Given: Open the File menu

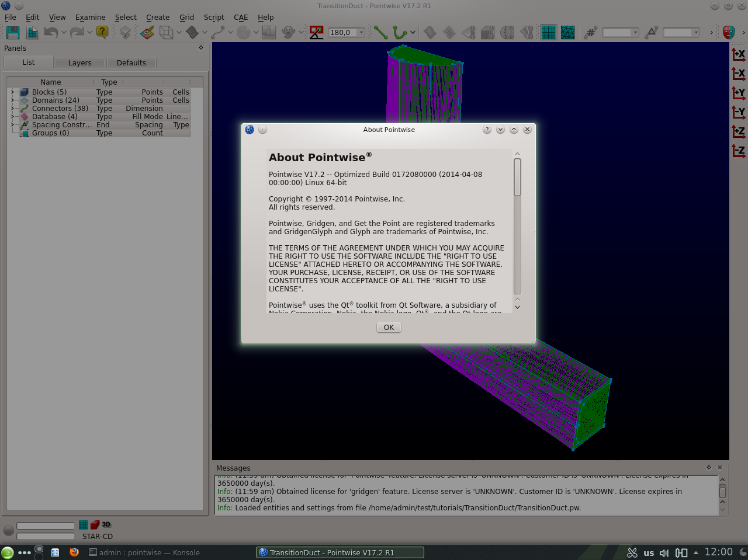Looking at the screenshot, I should [11, 18].
